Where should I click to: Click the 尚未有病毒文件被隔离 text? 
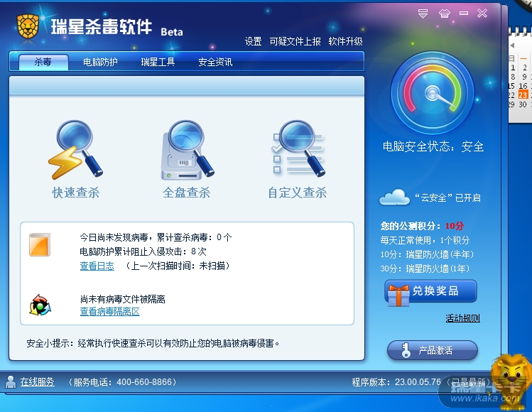coord(122,299)
